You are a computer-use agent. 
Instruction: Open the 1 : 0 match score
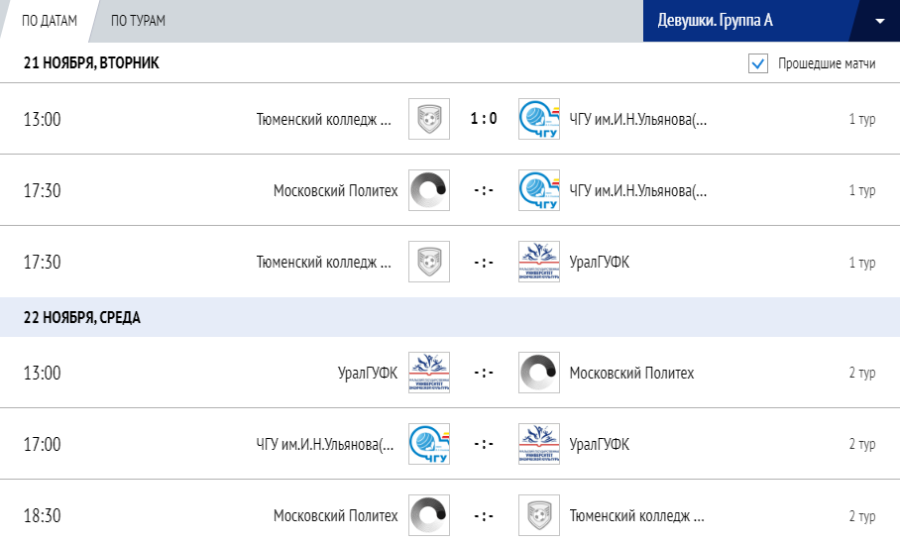(484, 119)
